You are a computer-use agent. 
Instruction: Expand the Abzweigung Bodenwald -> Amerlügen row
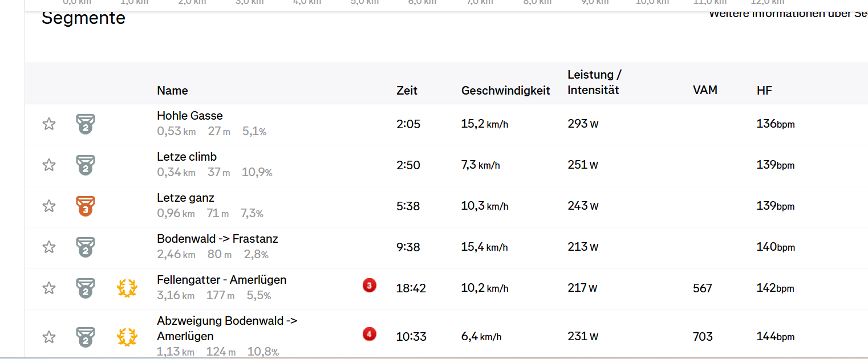[x=227, y=328]
